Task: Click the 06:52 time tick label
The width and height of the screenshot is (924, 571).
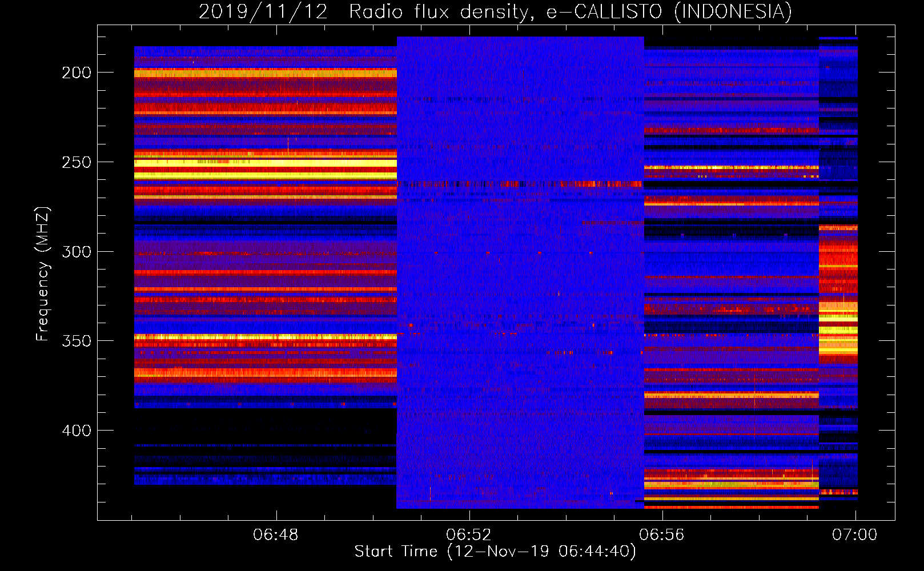Action: 469,535
